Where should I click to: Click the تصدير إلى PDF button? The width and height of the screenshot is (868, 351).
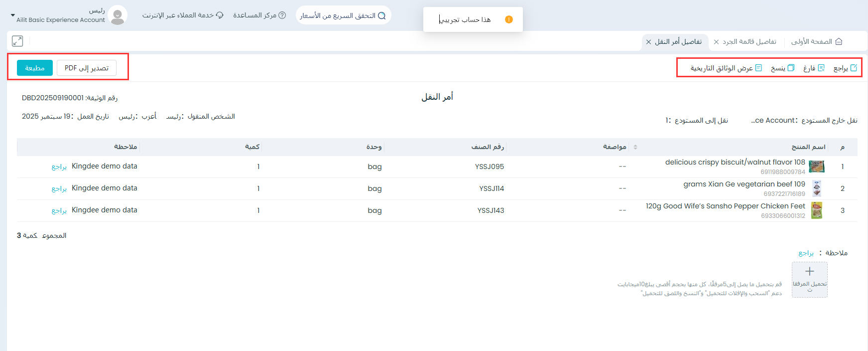click(87, 68)
